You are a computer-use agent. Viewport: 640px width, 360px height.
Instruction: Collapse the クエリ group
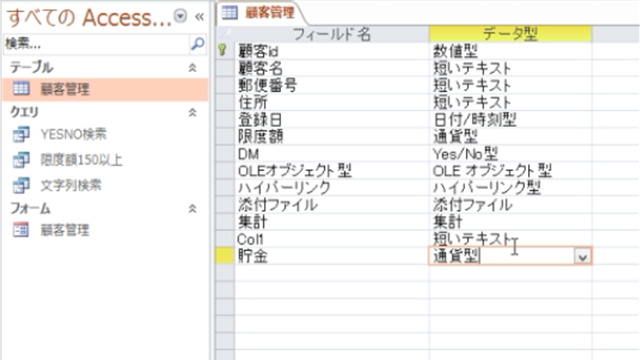(192, 112)
